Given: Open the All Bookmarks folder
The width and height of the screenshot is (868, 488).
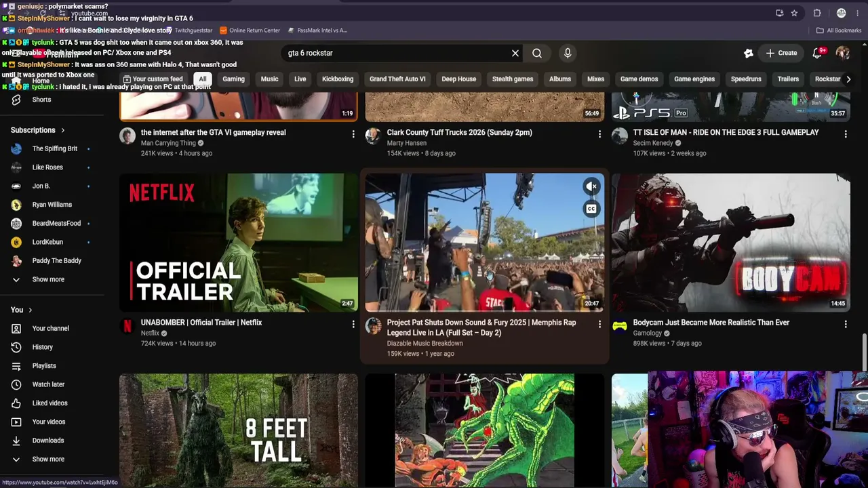Looking at the screenshot, I should (x=839, y=30).
